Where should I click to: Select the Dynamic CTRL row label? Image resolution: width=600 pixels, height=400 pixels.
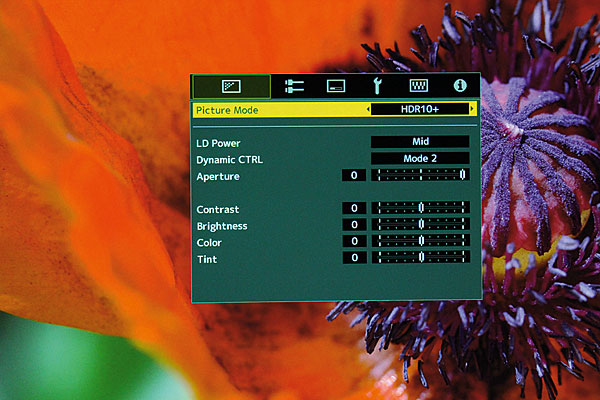point(229,160)
